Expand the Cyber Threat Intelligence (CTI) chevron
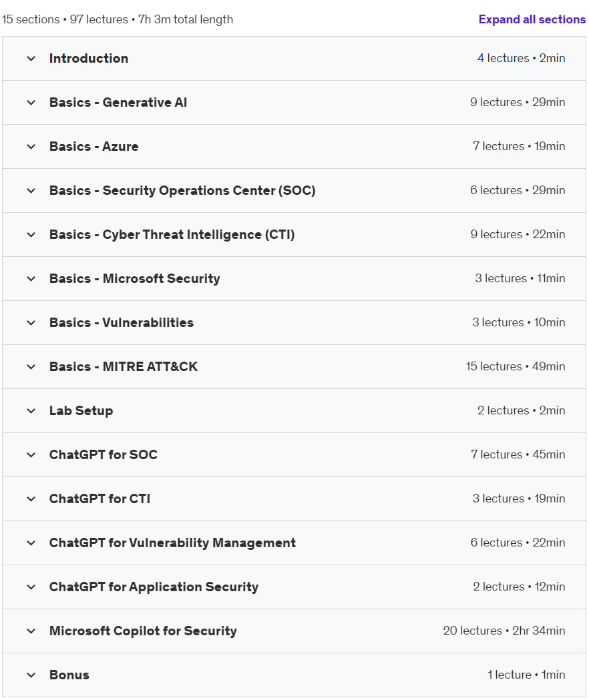 click(31, 235)
